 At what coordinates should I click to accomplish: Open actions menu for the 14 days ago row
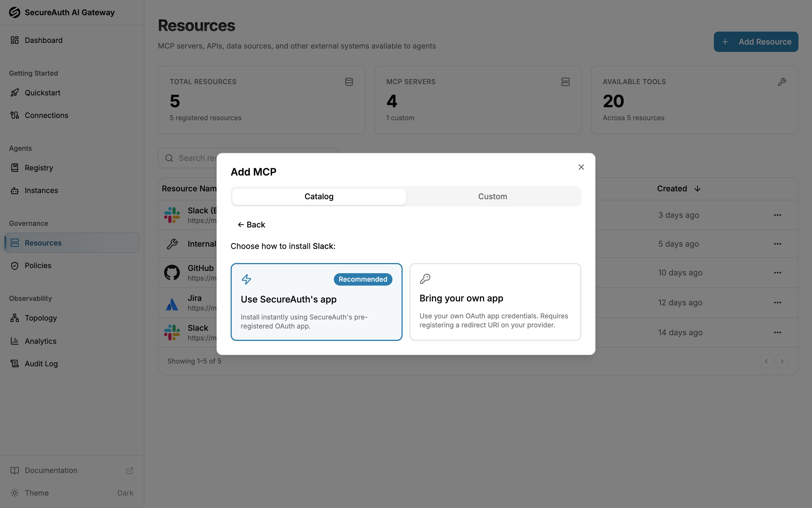point(777,332)
